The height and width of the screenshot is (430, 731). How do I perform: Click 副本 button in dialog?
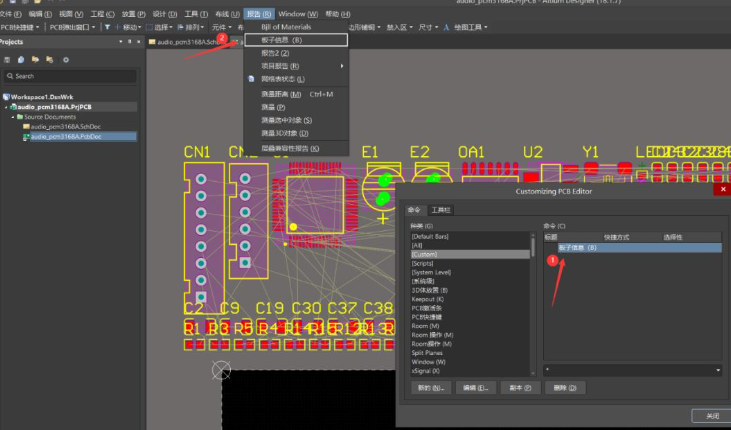pyautogui.click(x=520, y=388)
